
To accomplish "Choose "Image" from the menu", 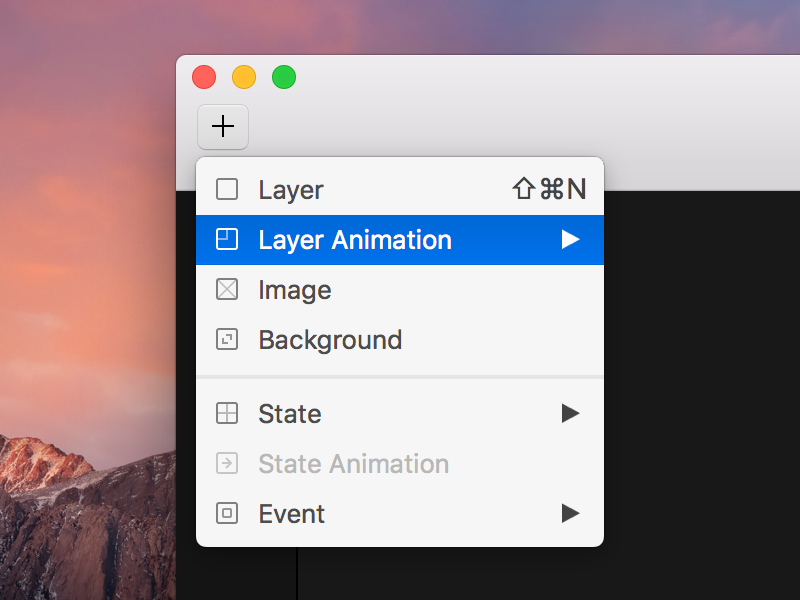I will (295, 290).
